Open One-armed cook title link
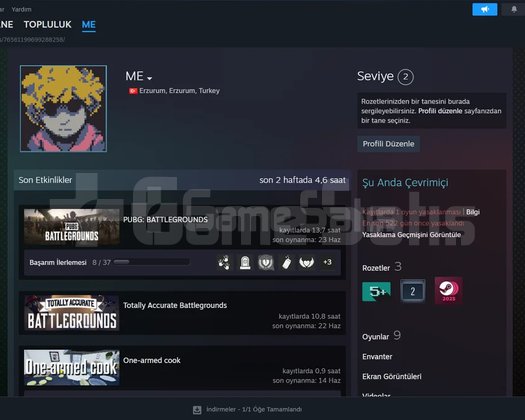This screenshot has width=525, height=420. [152, 360]
